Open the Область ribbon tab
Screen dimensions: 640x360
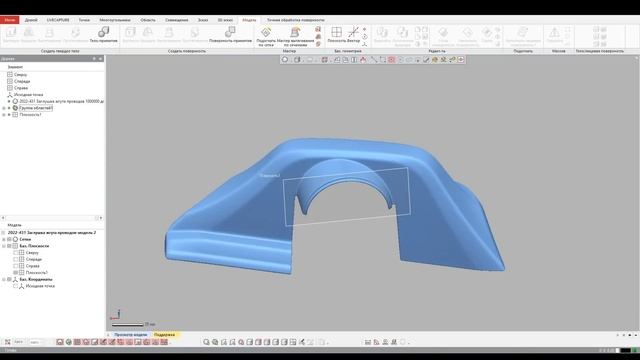pyautogui.click(x=148, y=20)
